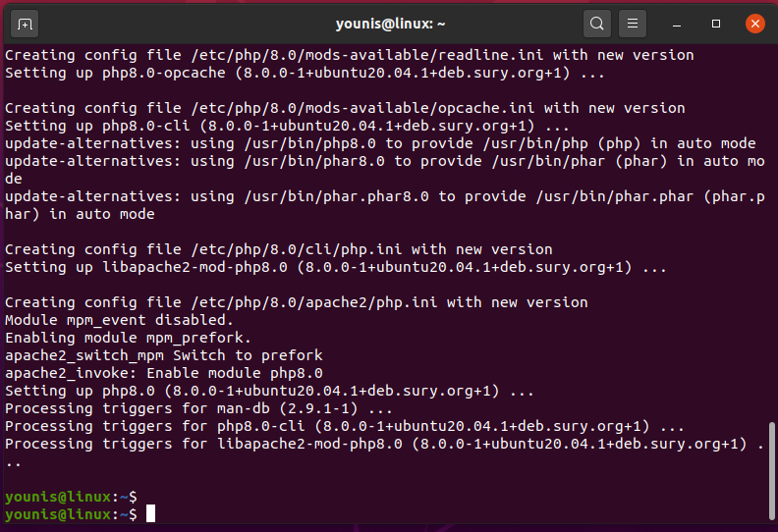Click the younis@linux window title
Screen dimensions: 778x532
pos(391,23)
